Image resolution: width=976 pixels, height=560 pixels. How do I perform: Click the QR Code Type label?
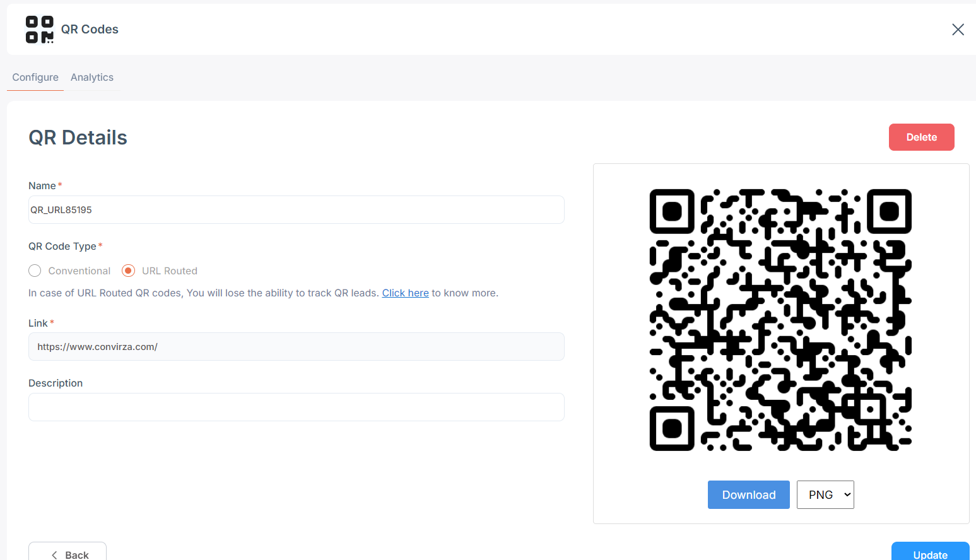(x=62, y=247)
